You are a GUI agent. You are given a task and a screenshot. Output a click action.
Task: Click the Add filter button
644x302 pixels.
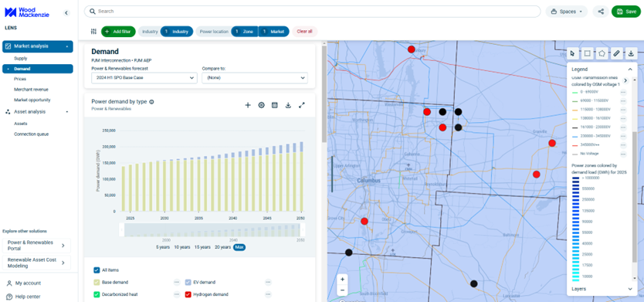[x=118, y=31]
